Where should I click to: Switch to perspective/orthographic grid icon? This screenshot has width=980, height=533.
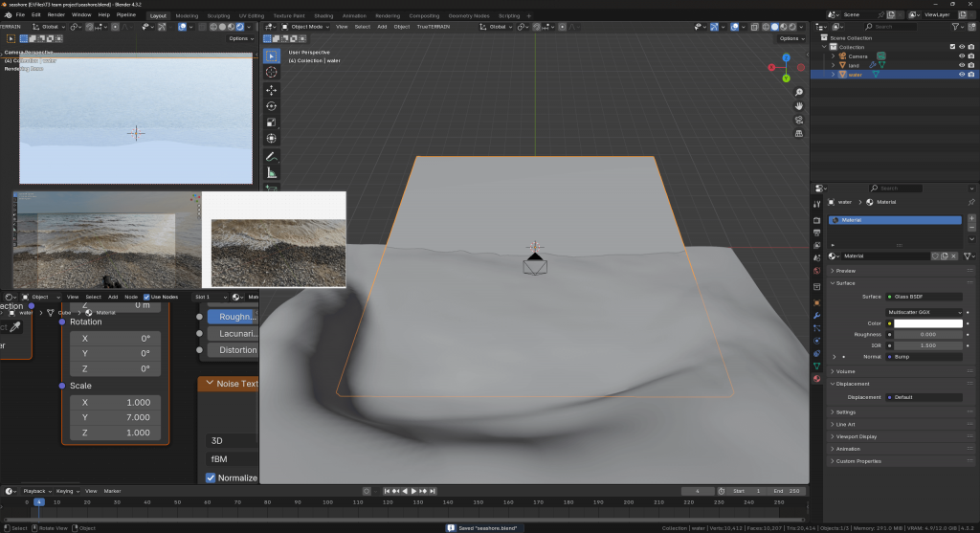(799, 134)
